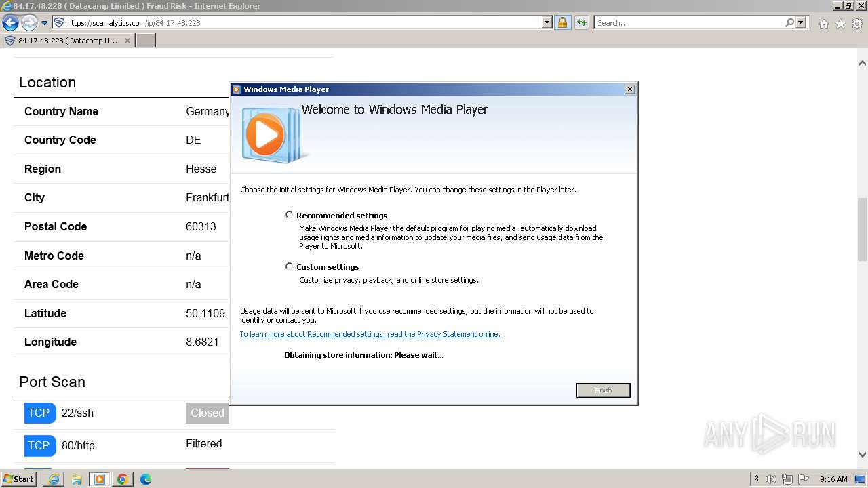The width and height of the screenshot is (868, 488).
Task: Click the Postal Code value 60313
Action: click(x=201, y=226)
